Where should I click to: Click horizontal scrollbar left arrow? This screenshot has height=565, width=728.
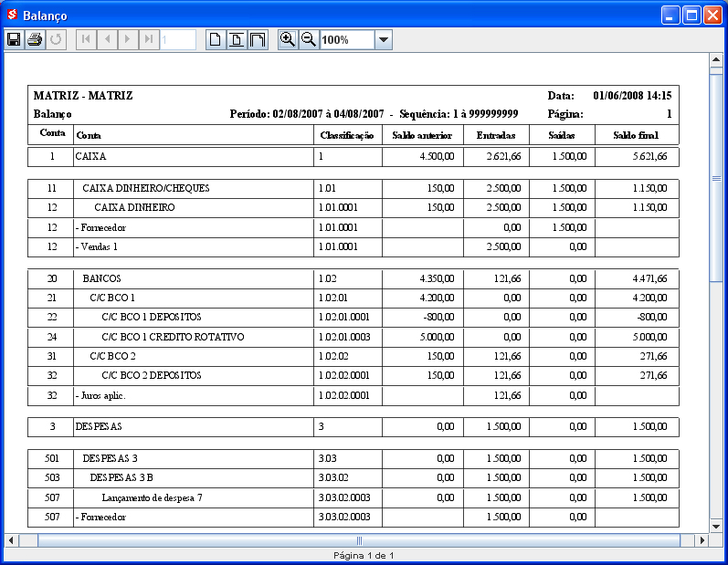click(x=11, y=540)
